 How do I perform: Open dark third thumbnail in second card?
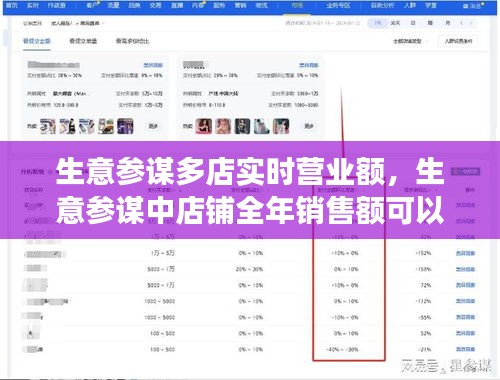click(x=242, y=126)
